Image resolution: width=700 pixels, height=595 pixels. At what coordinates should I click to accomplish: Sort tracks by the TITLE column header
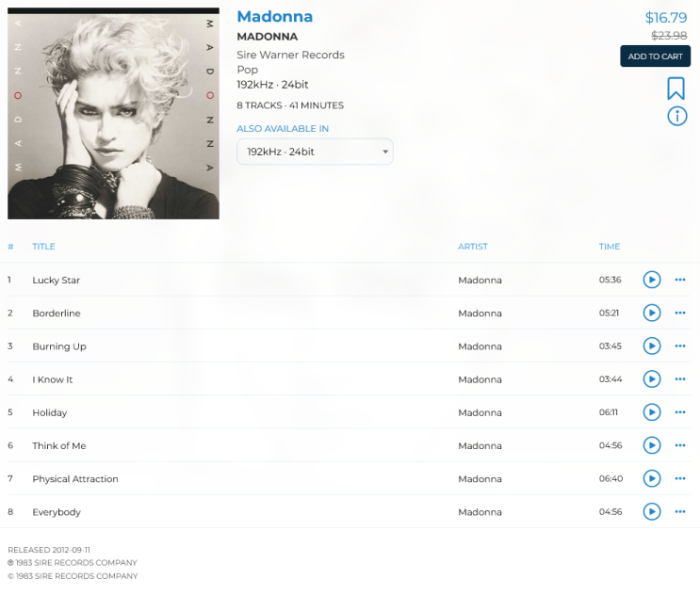[x=43, y=247]
